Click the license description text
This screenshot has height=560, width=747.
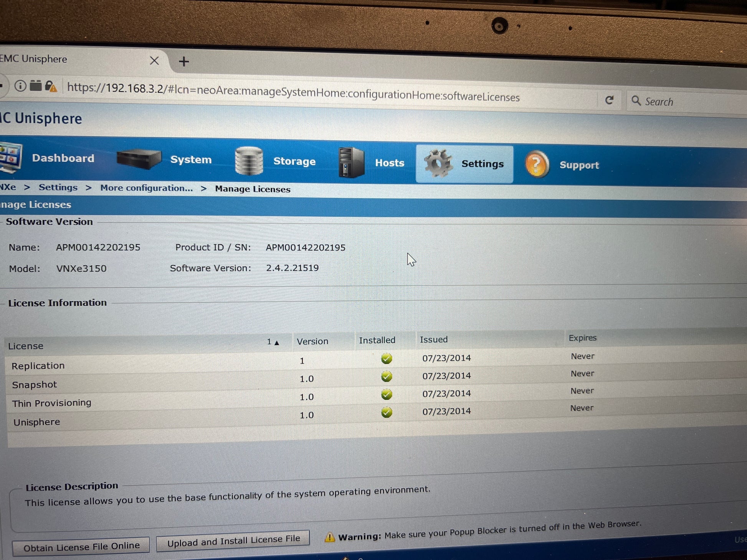point(228,496)
